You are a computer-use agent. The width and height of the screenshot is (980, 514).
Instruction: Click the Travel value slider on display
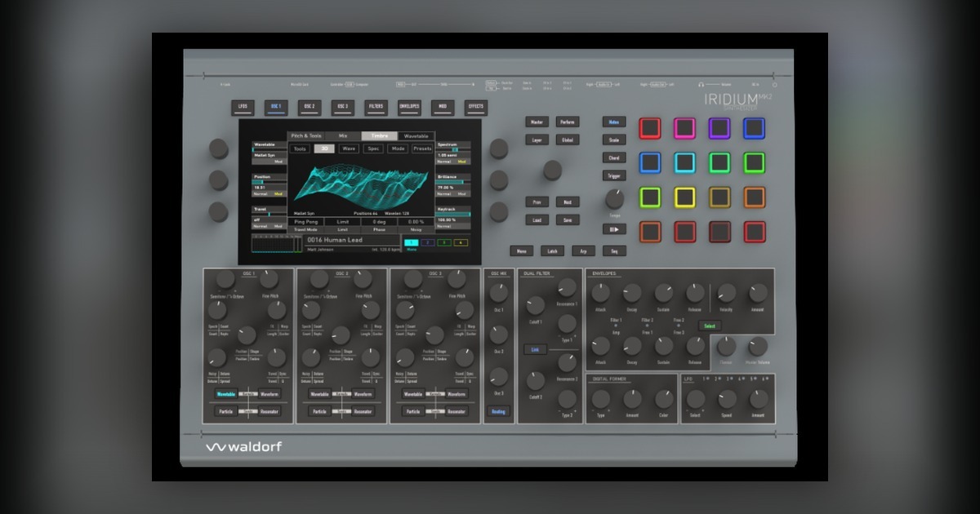[269, 215]
